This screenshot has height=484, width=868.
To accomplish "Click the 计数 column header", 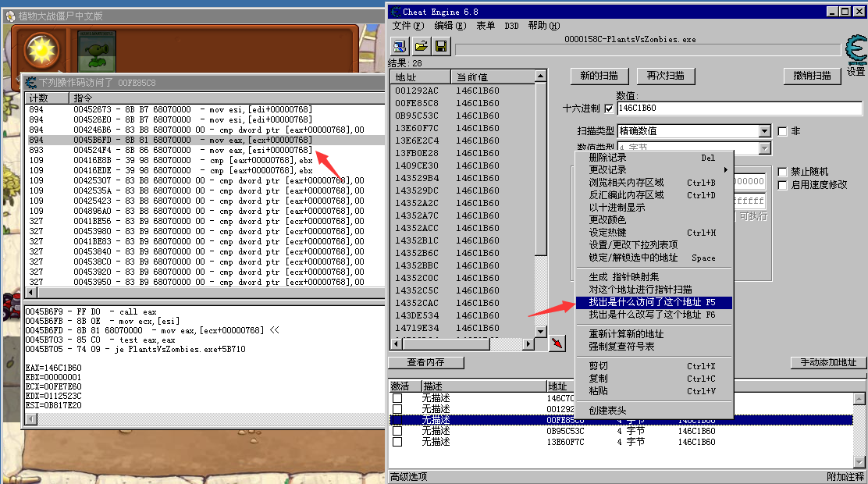I will 47,98.
